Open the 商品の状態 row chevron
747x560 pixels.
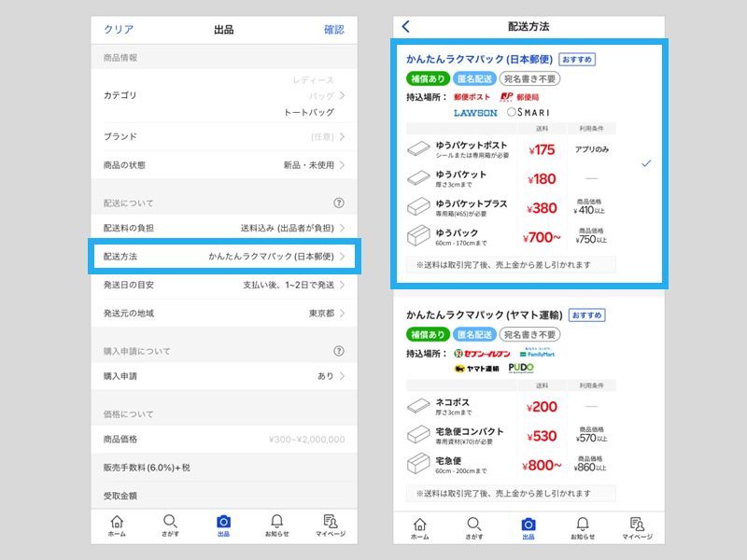[x=342, y=165]
